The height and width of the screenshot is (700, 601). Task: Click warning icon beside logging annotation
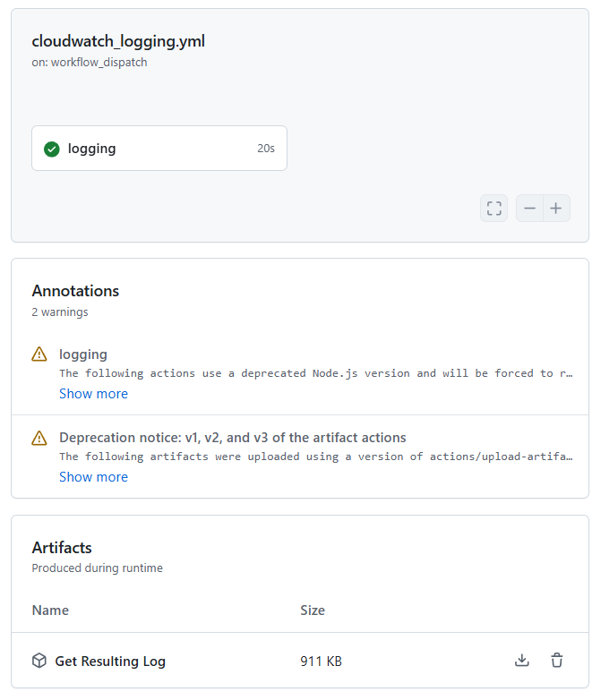[x=39, y=354]
